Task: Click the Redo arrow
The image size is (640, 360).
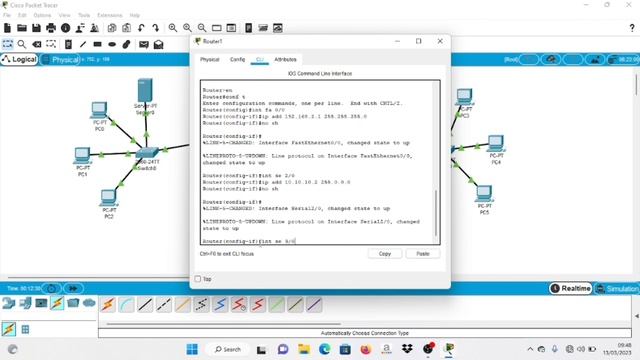Action: point(156,28)
